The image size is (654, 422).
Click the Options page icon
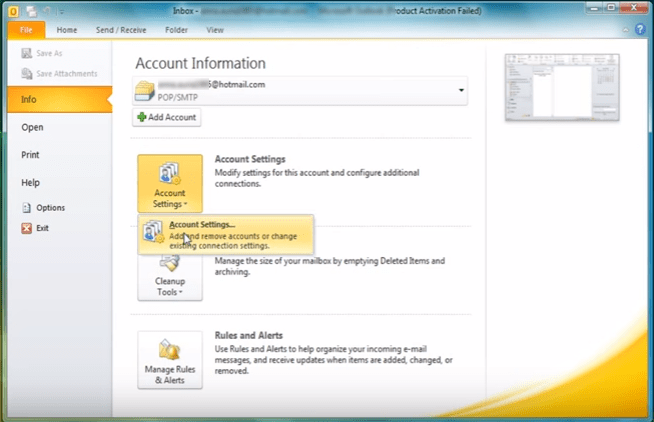click(x=27, y=208)
